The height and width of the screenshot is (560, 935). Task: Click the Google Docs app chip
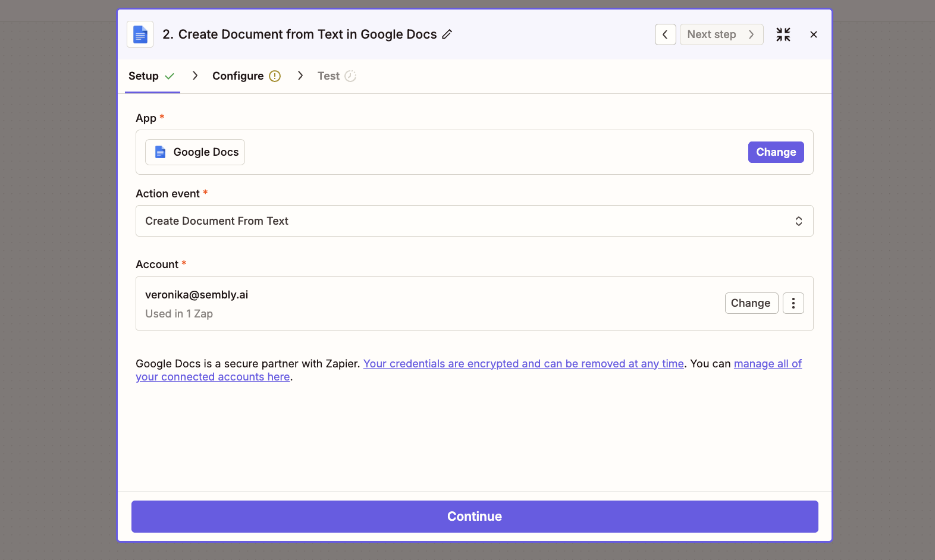coord(195,152)
